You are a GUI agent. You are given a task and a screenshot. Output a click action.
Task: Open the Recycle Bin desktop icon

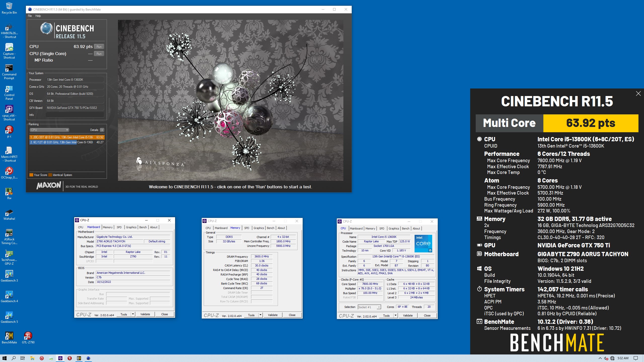click(9, 8)
